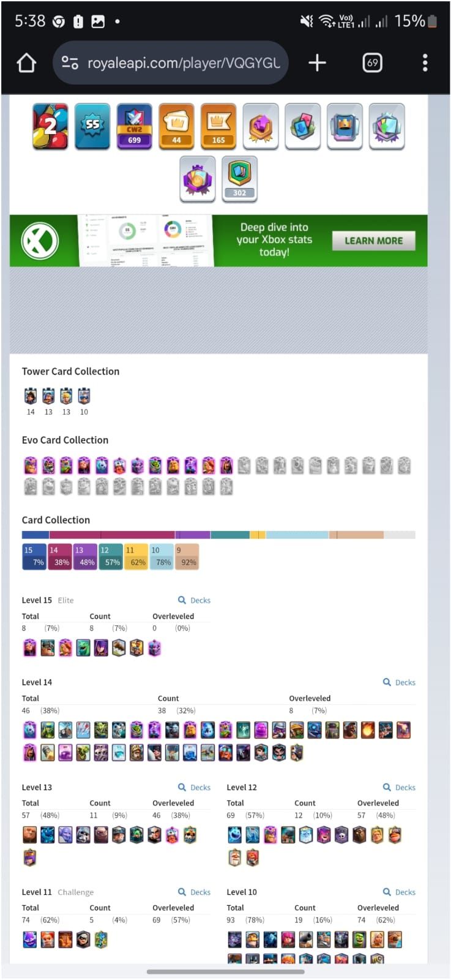Tap the battery 15% indicator

coord(416,21)
